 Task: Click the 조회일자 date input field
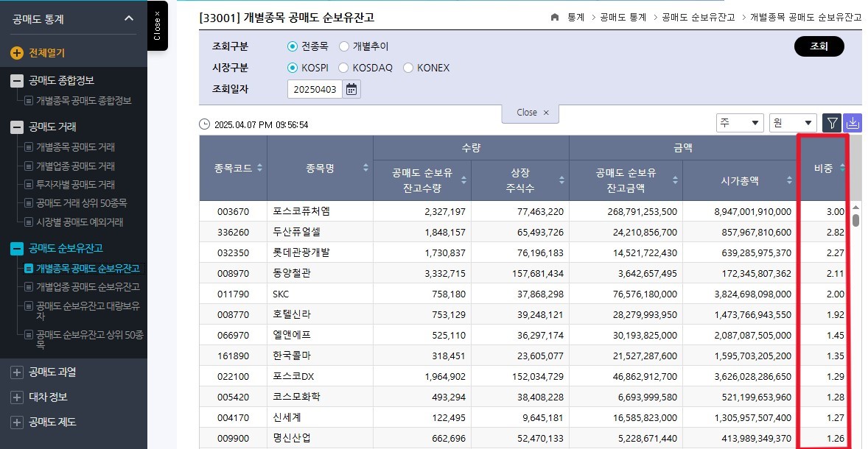[x=315, y=89]
